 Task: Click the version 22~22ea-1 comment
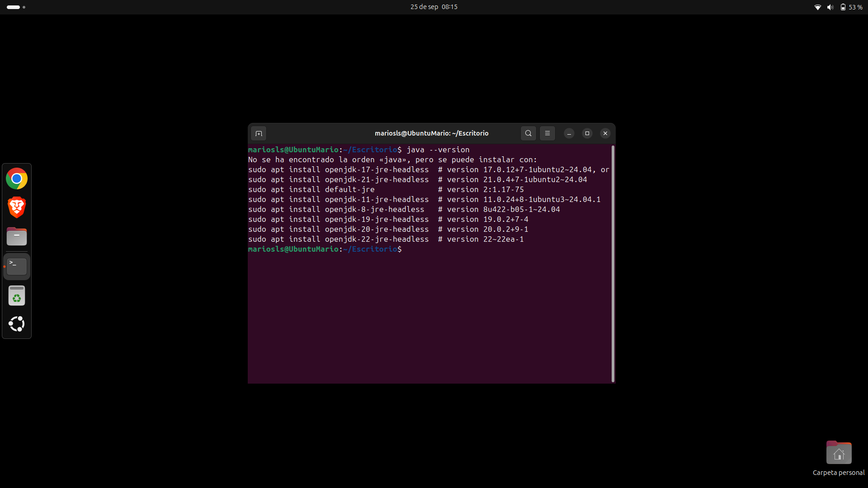pos(481,239)
